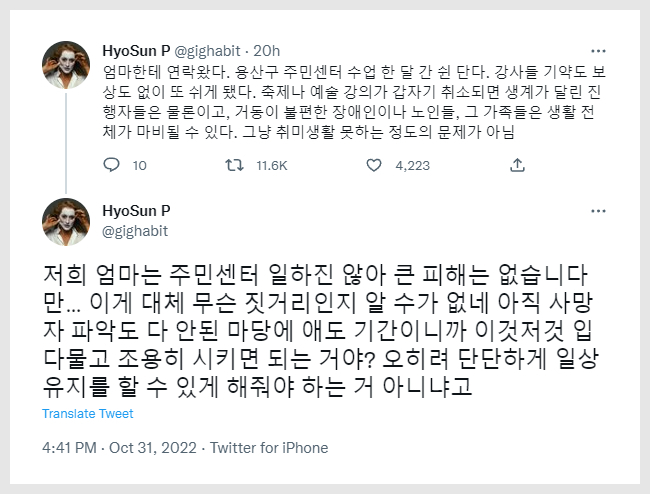Viewport: 650px width, 494px height.
Task: Click the HyoSun P display name on the main tweet
Action: (136, 210)
